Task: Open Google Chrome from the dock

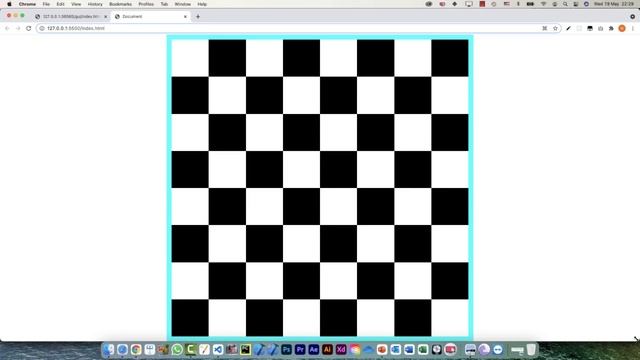Action: pos(136,350)
